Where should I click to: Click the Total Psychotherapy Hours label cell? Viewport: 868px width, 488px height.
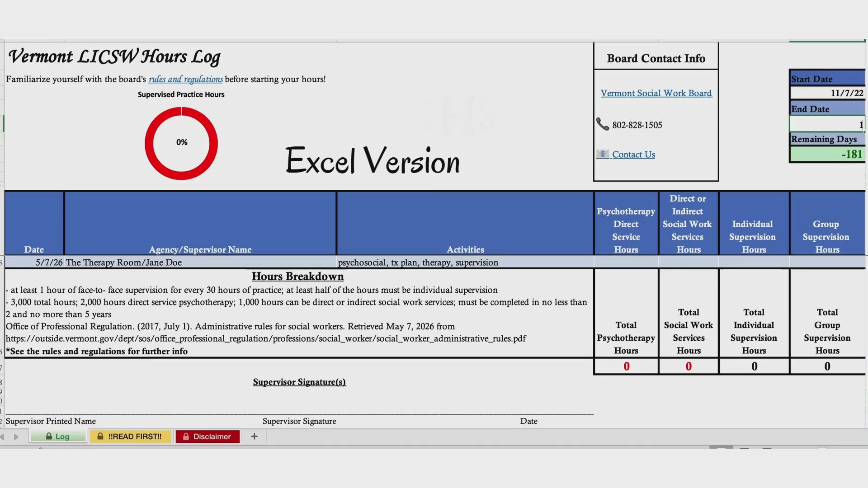(626, 314)
